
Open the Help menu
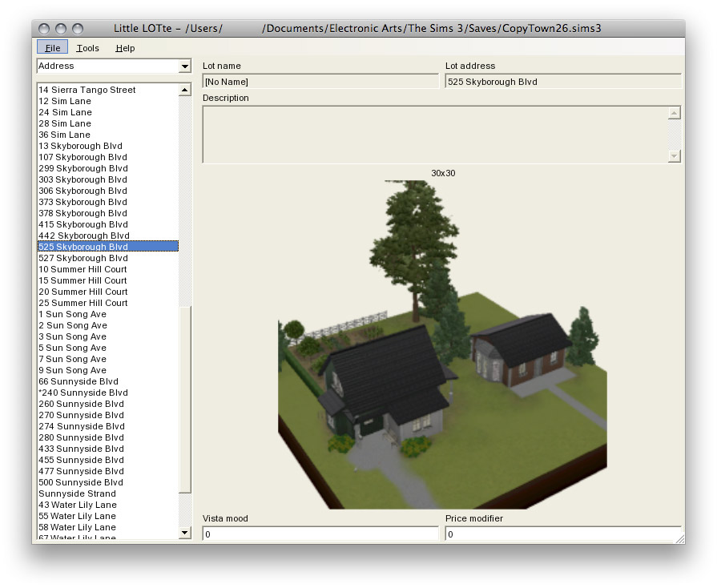(x=125, y=47)
